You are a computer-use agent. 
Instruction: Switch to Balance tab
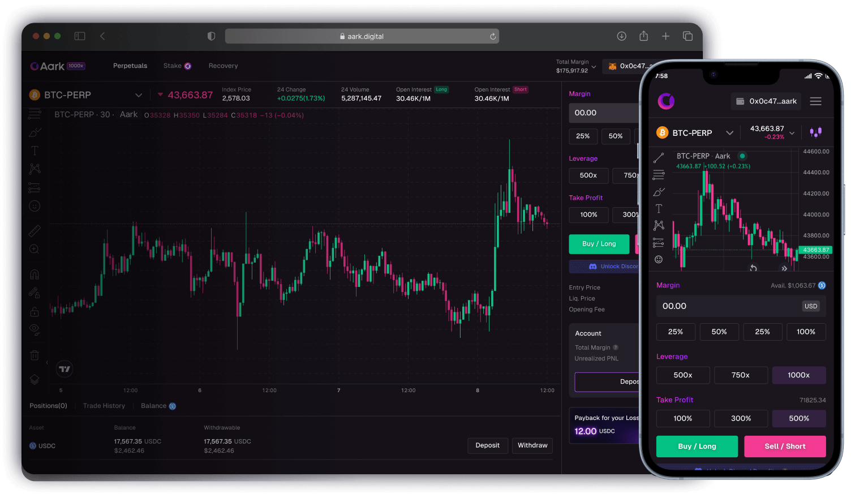[158, 406]
